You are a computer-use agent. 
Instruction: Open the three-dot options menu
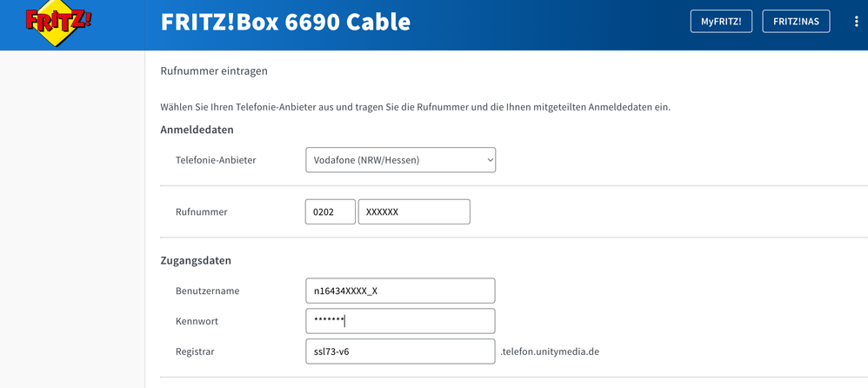856,22
